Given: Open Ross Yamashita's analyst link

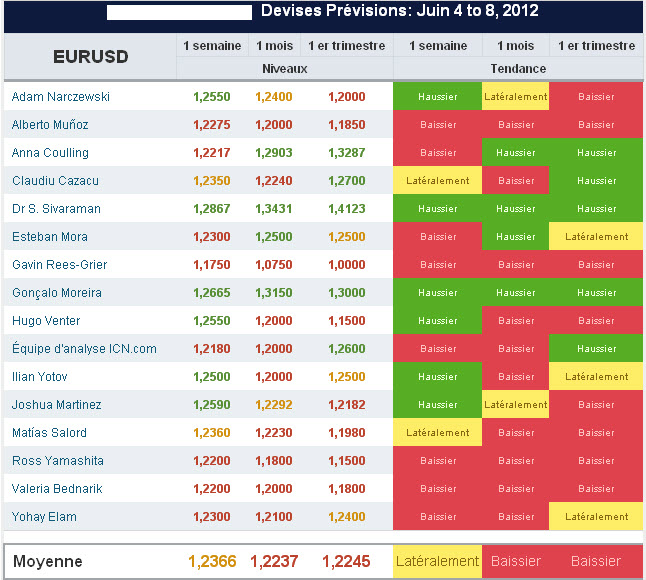Looking at the screenshot, I should [x=58, y=461].
